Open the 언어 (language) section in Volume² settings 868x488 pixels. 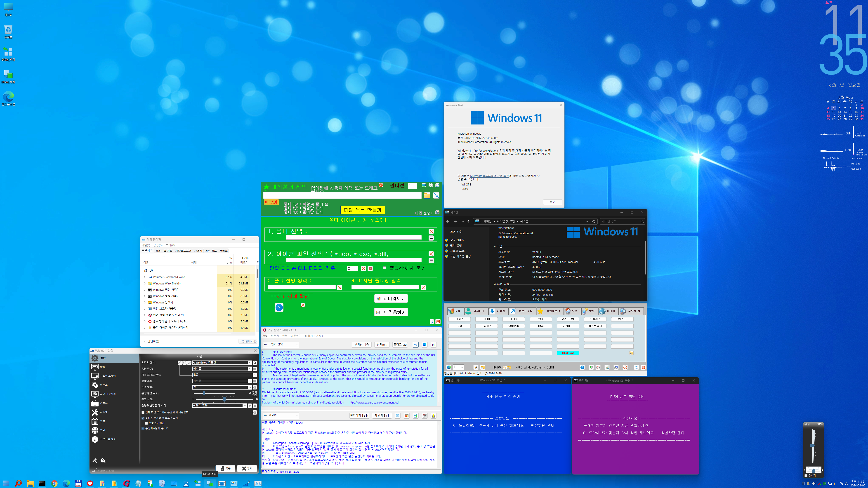[x=114, y=430]
